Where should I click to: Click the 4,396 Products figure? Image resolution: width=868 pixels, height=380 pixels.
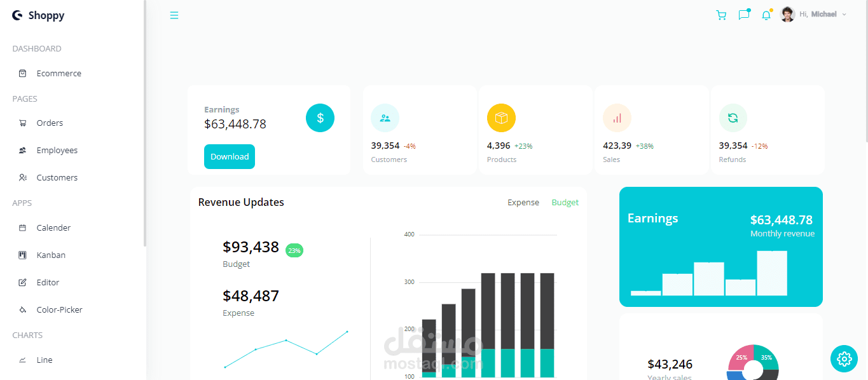point(499,146)
